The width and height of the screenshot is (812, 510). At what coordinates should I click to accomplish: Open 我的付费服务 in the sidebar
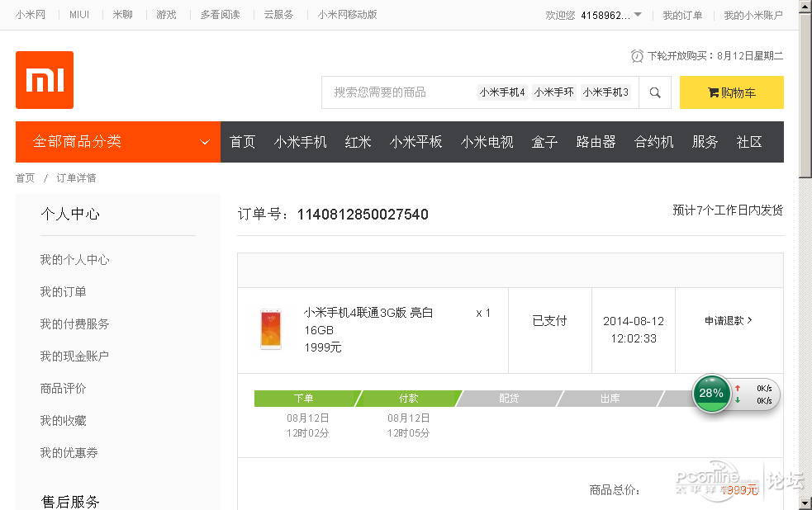point(74,323)
